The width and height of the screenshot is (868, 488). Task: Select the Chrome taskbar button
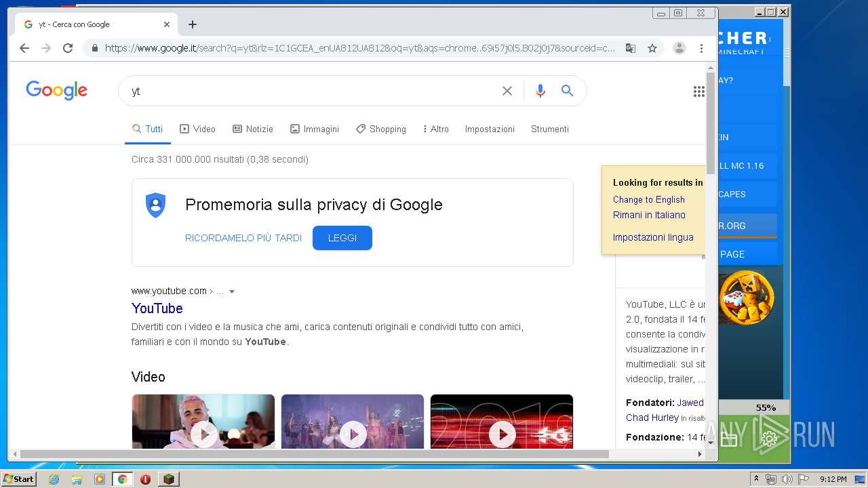pos(122,479)
